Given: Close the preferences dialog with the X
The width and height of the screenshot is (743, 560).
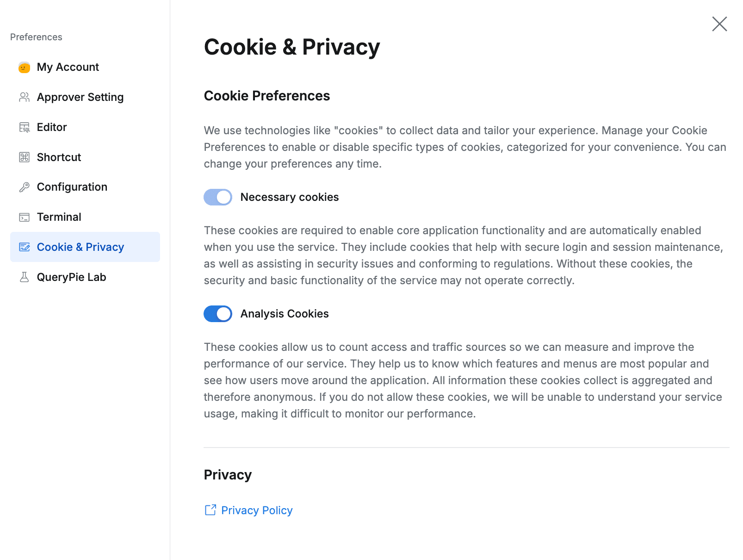Looking at the screenshot, I should pos(718,24).
